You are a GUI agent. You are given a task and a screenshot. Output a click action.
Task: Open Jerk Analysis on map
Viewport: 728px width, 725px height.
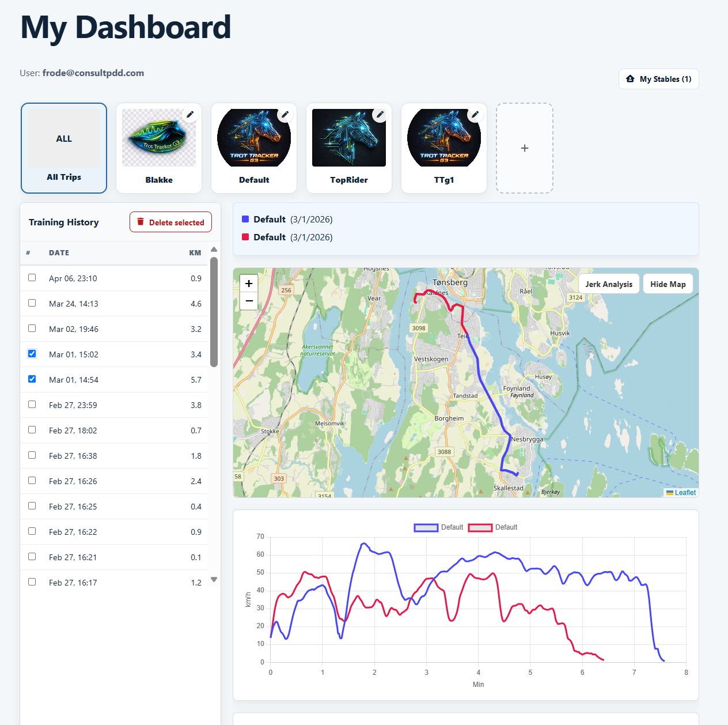[609, 284]
